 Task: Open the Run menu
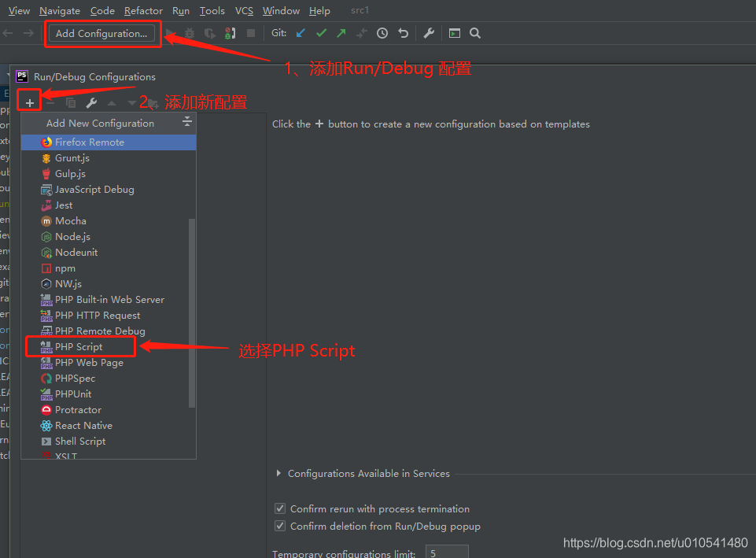coord(181,10)
